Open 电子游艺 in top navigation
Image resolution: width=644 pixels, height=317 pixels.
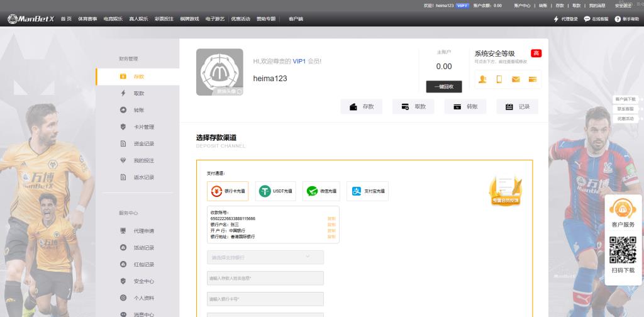pos(215,19)
